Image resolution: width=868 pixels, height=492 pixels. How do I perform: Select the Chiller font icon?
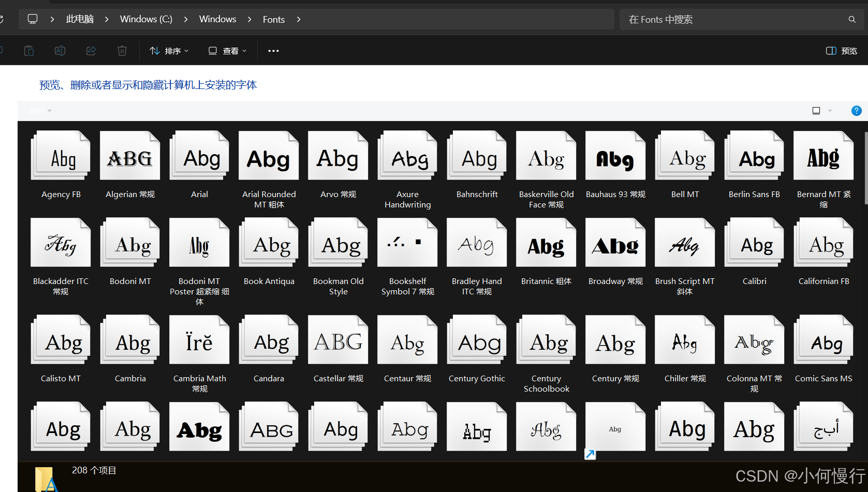pyautogui.click(x=685, y=339)
